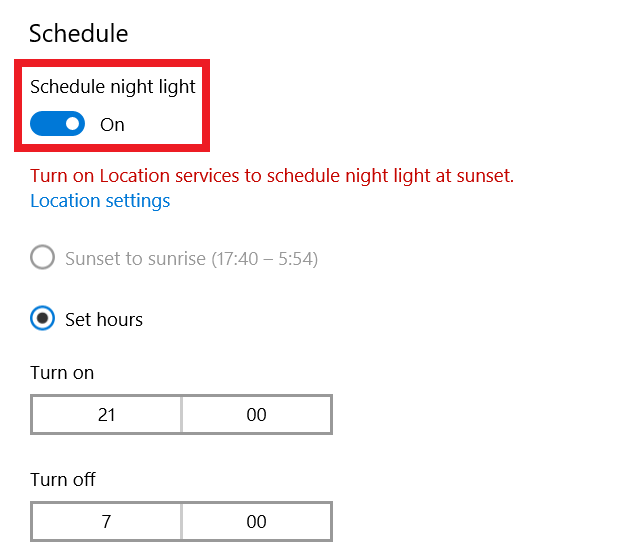Open the Turn off hour field showing 7
The width and height of the screenshot is (635, 556).
pyautogui.click(x=107, y=521)
